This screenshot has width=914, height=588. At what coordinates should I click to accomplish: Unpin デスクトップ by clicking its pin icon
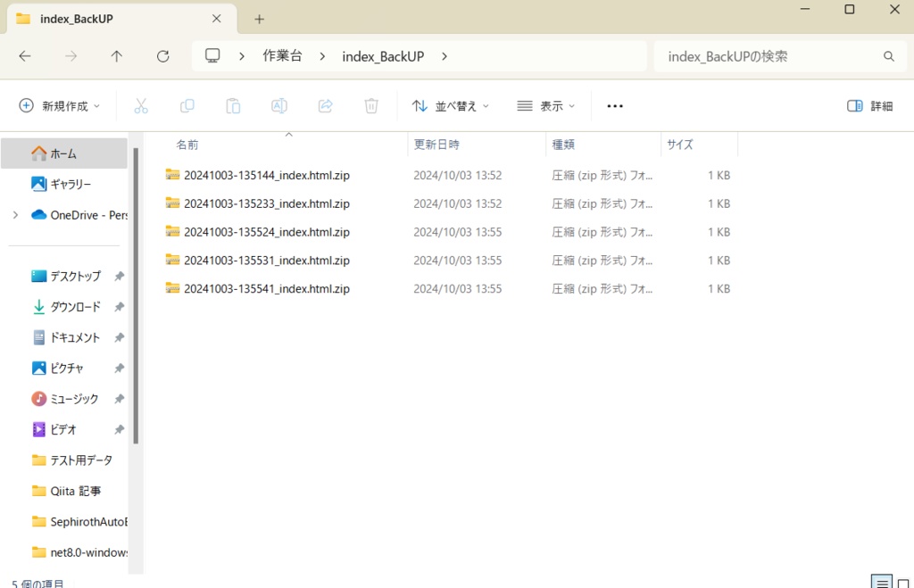(x=119, y=276)
